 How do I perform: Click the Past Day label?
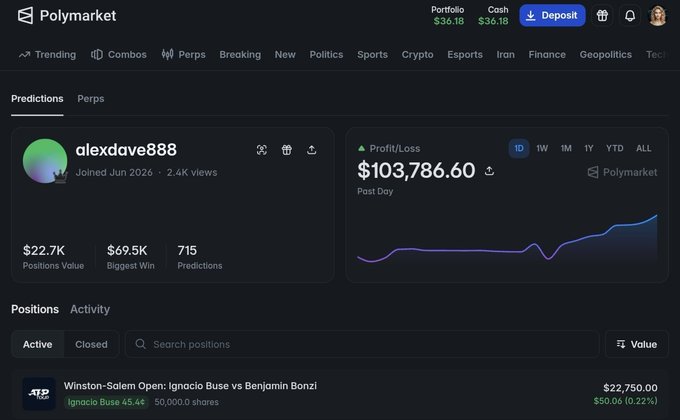pos(375,191)
